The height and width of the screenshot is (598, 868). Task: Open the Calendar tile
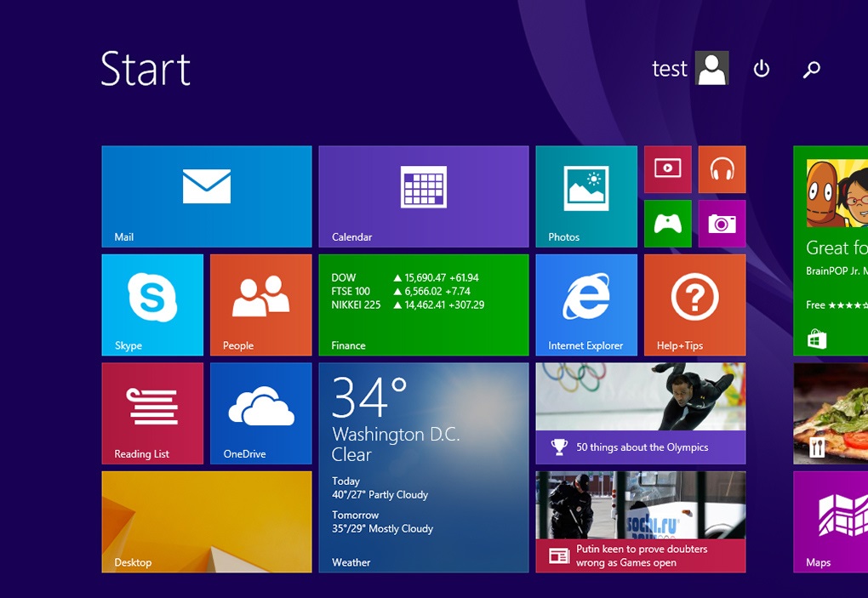pyautogui.click(x=424, y=196)
